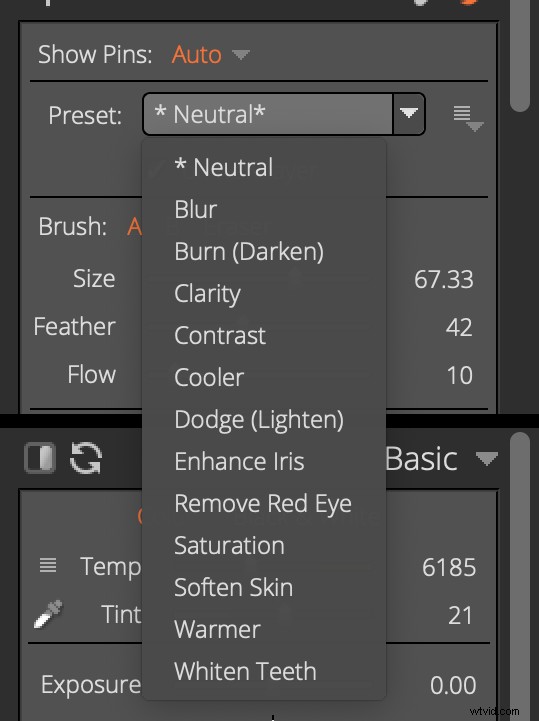Image resolution: width=539 pixels, height=721 pixels.
Task: Click the reset circular arrows icon
Action: click(86, 458)
